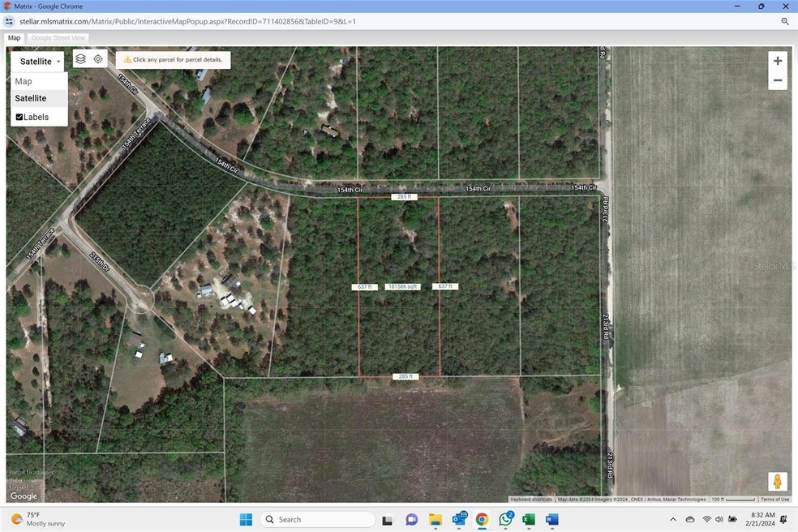Image resolution: width=798 pixels, height=532 pixels.
Task: Click the locate/target crosshair icon
Action: [98, 59]
